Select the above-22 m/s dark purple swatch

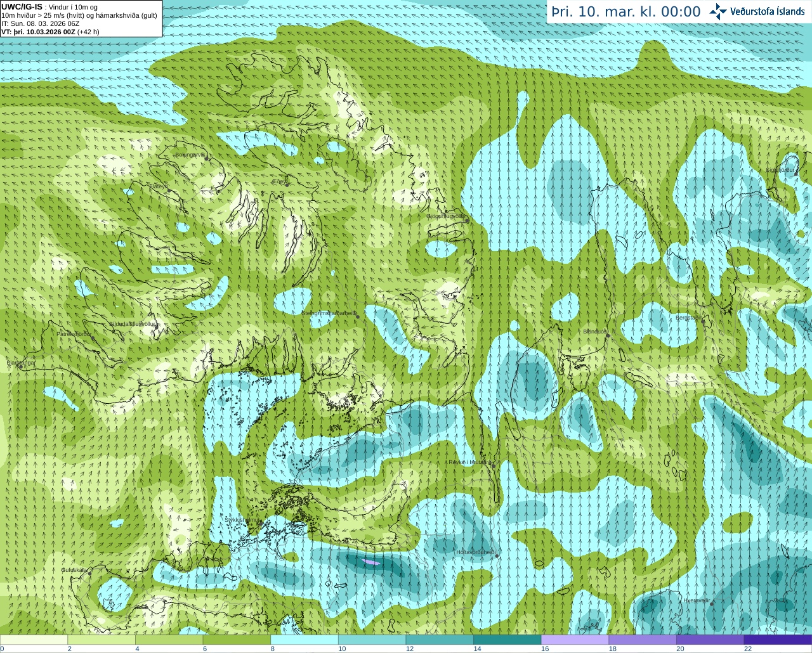pos(778,640)
